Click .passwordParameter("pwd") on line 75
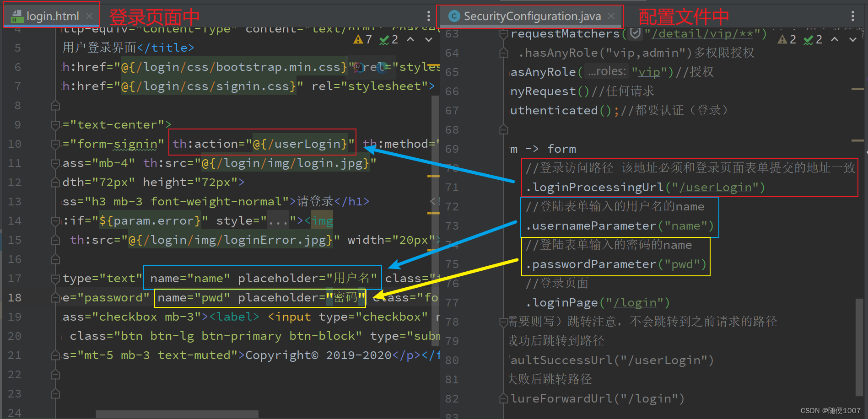Screen dimensions: 868x419 coord(616,264)
